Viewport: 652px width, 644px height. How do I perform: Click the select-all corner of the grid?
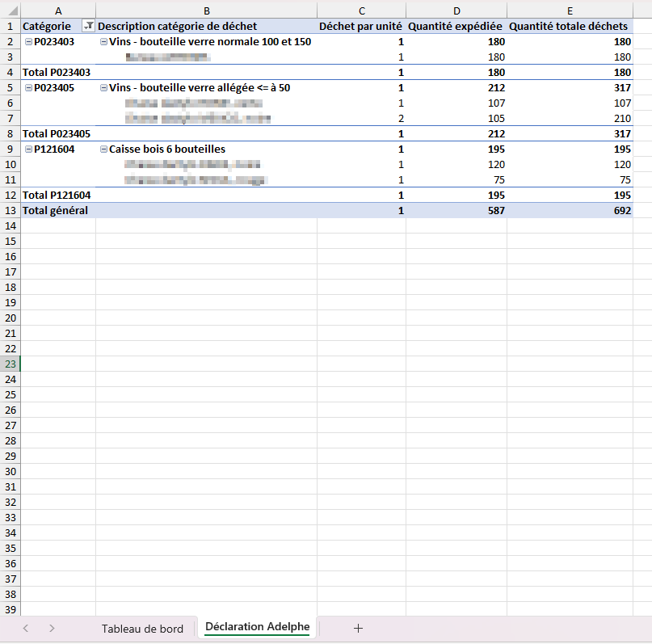[9, 9]
